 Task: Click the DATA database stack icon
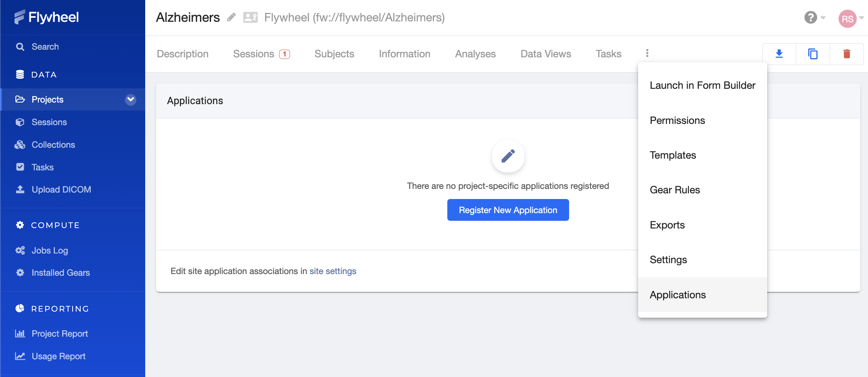(20, 75)
